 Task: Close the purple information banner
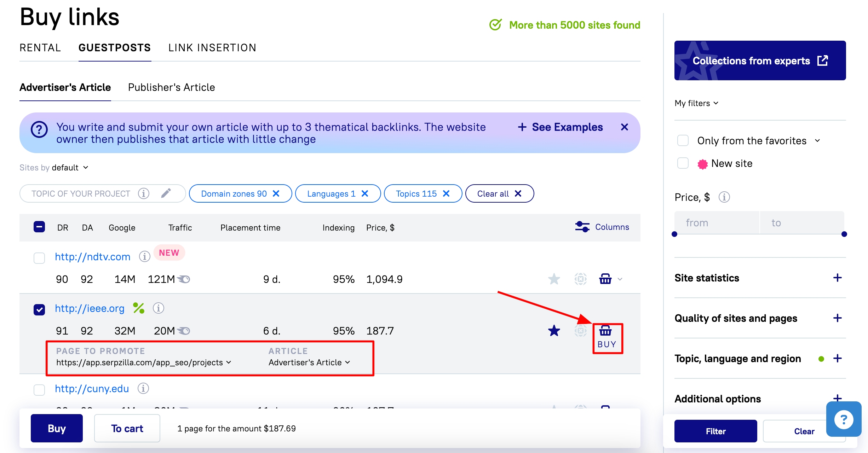[625, 127]
